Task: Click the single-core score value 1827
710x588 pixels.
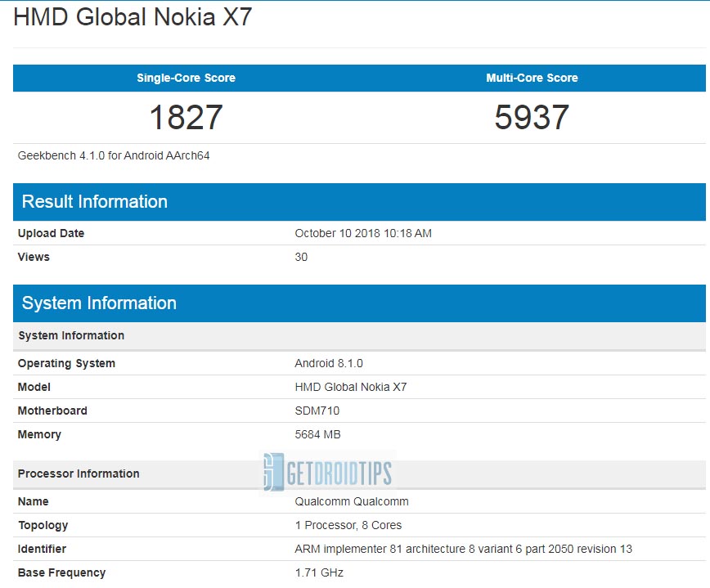Action: tap(186, 117)
